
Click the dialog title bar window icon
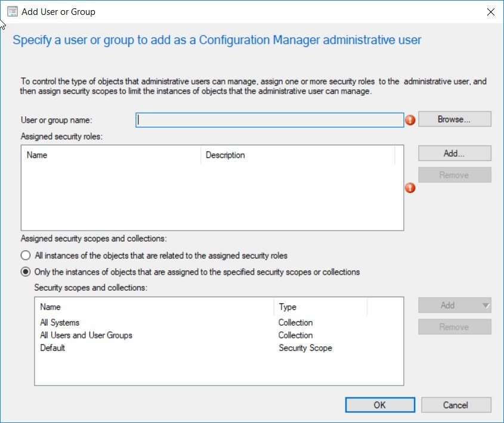pyautogui.click(x=13, y=12)
